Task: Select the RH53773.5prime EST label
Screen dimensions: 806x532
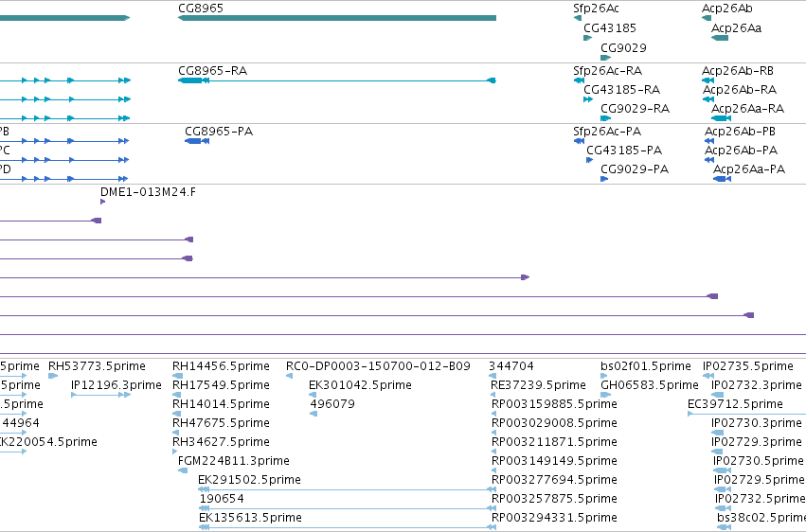Action: 97,366
